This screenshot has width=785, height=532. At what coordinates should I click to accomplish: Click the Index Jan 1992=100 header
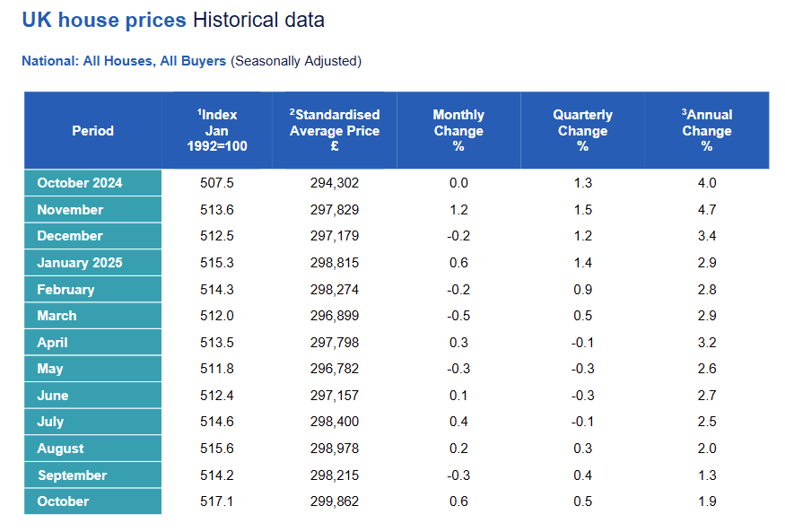click(x=217, y=131)
